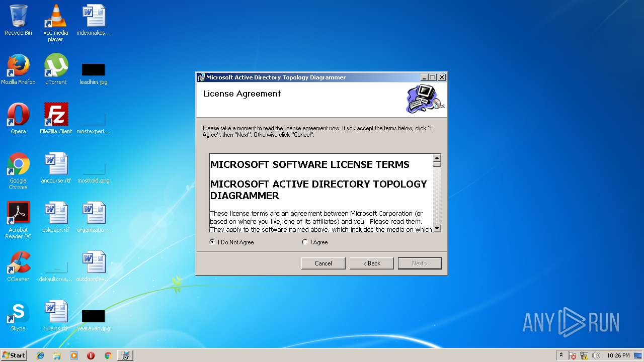Image resolution: width=644 pixels, height=362 pixels.
Task: Click the network tray icon
Action: coord(584,355)
